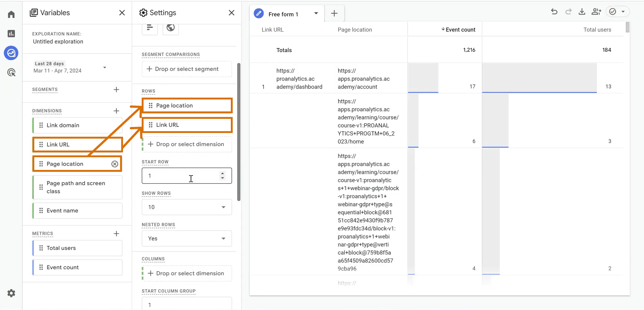Viewport: 644px width, 310px height.
Task: Click the Settings panel scrollbar
Action: click(x=239, y=132)
